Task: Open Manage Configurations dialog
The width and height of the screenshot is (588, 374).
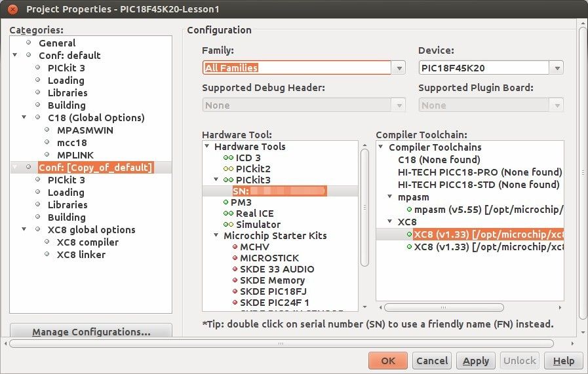Action: click(x=91, y=331)
